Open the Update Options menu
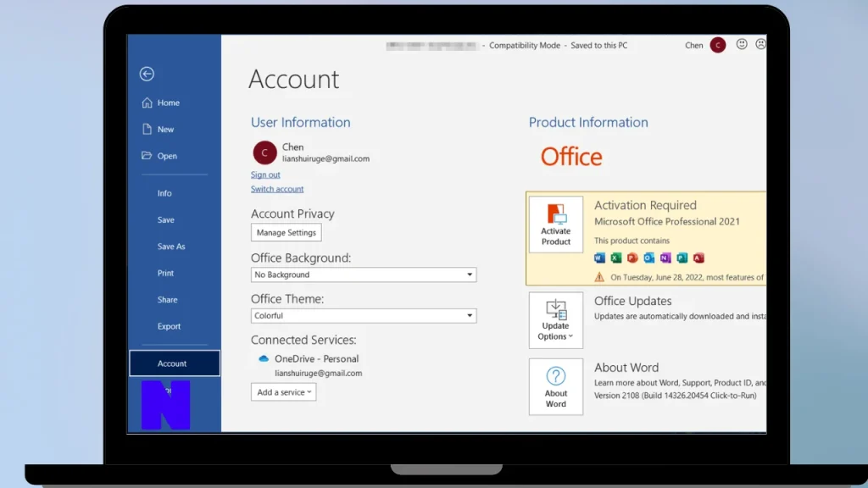Screen dimensions: 868x488 556,320
